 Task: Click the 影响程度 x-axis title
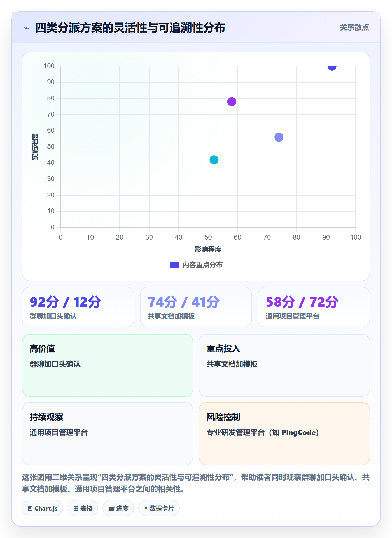[208, 249]
